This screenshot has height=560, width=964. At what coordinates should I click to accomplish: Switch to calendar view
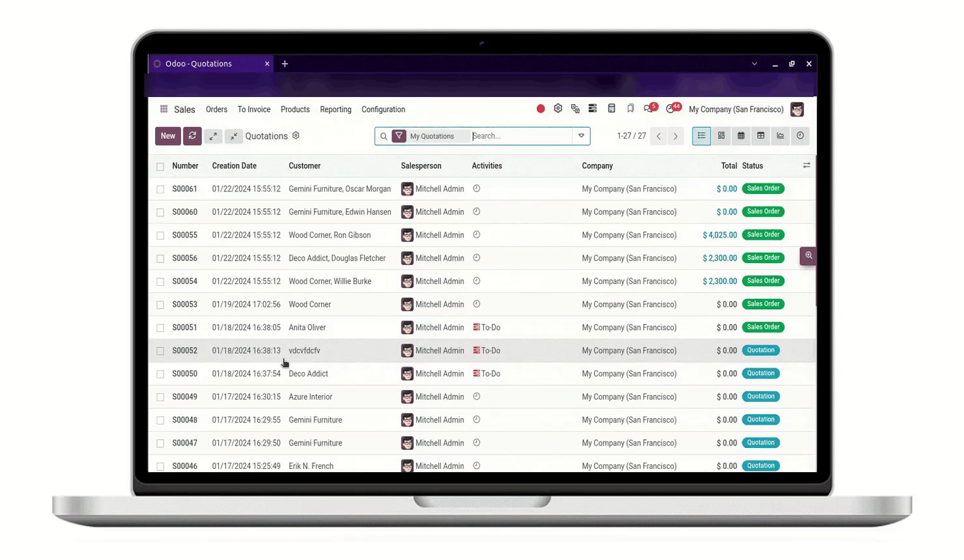(x=741, y=135)
